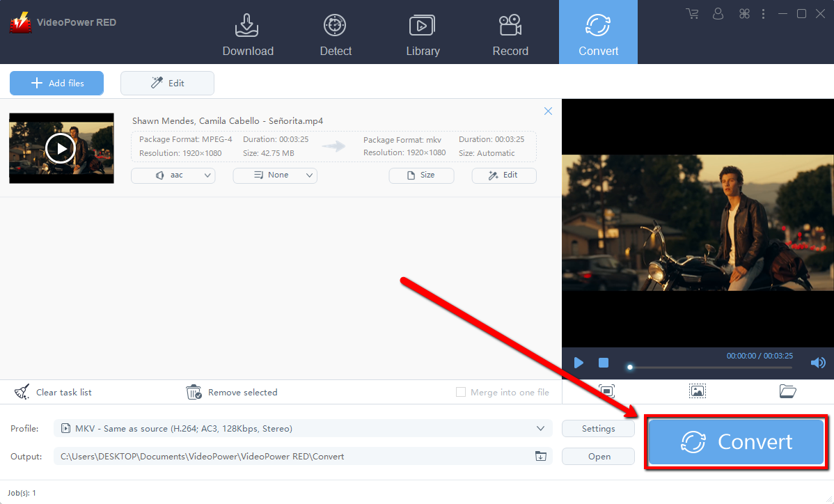Open the shopping cart in the title bar
834x504 pixels.
692,13
